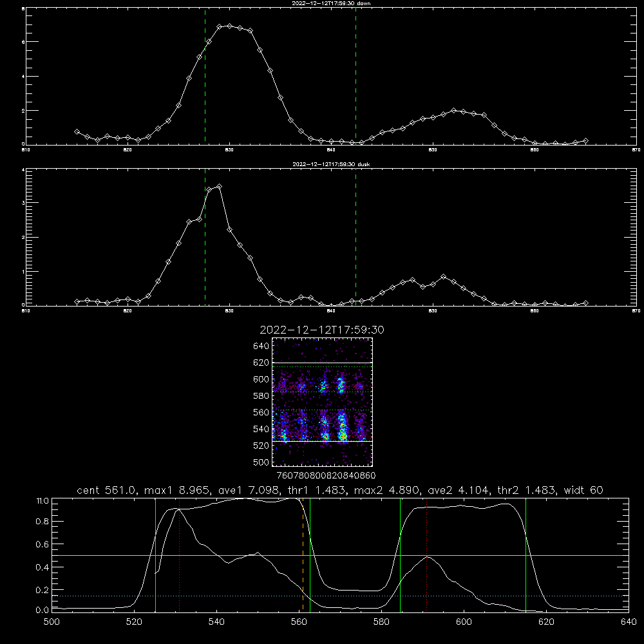Click the first diamond marker of dawn curve
Viewport: 644px width, 644px height.
tap(77, 131)
